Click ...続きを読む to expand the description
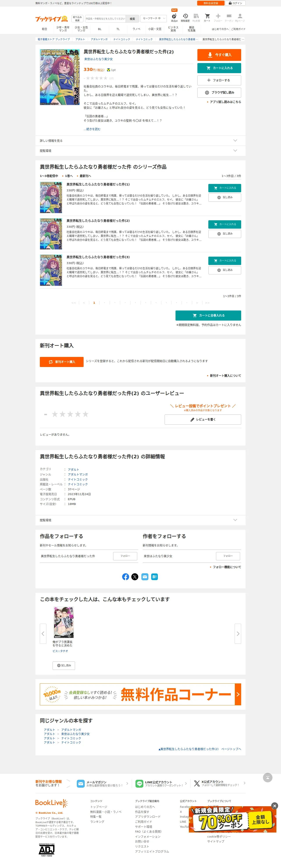281x868 pixels. point(92,129)
